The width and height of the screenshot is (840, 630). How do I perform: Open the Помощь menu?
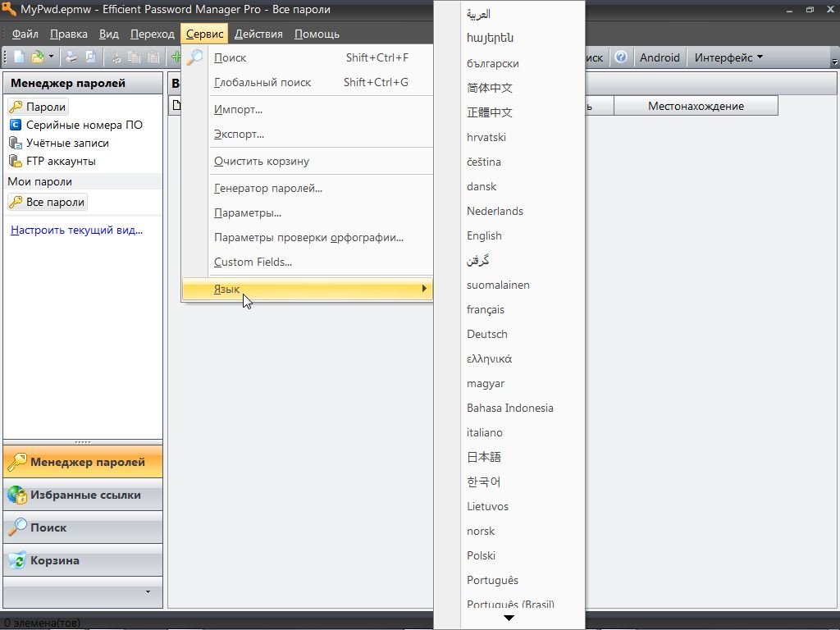tap(317, 34)
